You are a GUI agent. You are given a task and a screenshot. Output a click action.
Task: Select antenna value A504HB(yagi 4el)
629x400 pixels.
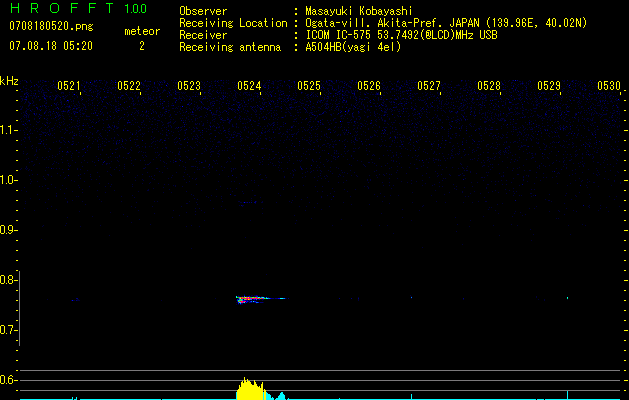tap(353, 47)
